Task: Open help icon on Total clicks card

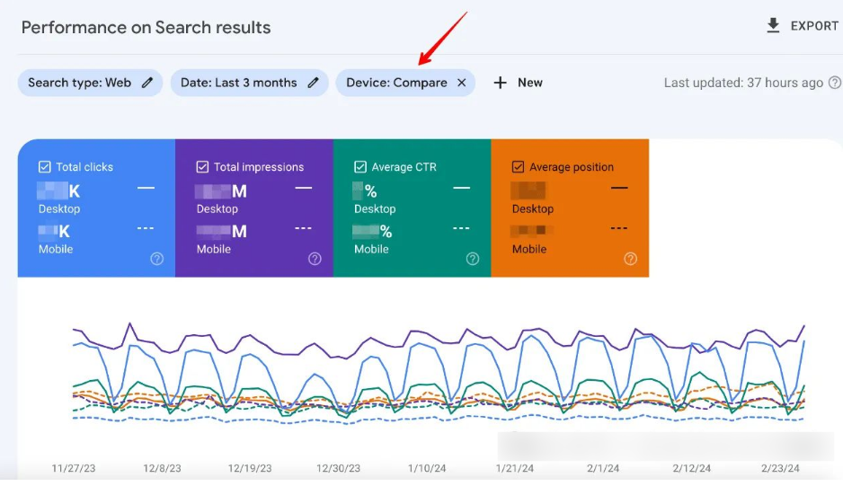Action: click(157, 259)
